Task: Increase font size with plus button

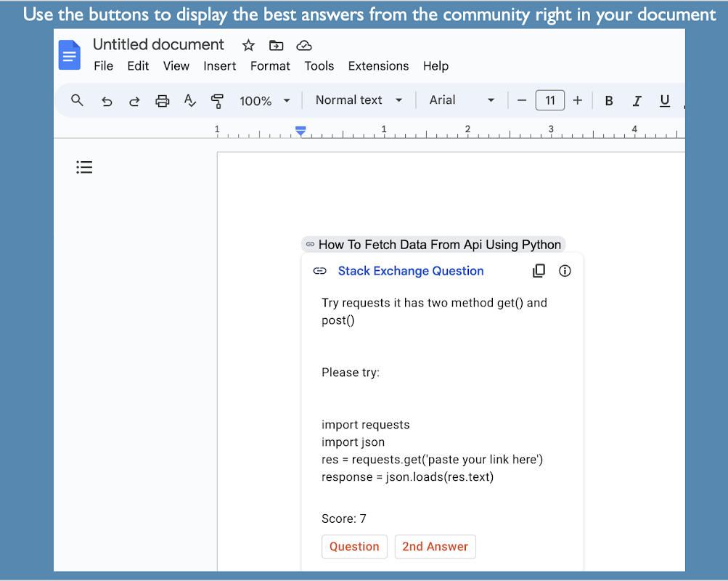Action: coord(578,100)
